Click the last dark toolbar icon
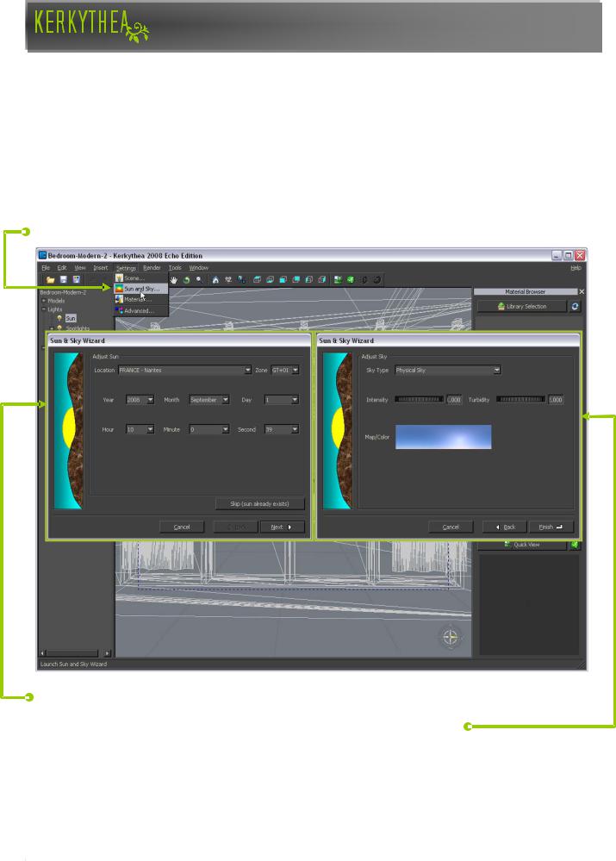This screenshot has height=861, width=616. click(x=377, y=280)
